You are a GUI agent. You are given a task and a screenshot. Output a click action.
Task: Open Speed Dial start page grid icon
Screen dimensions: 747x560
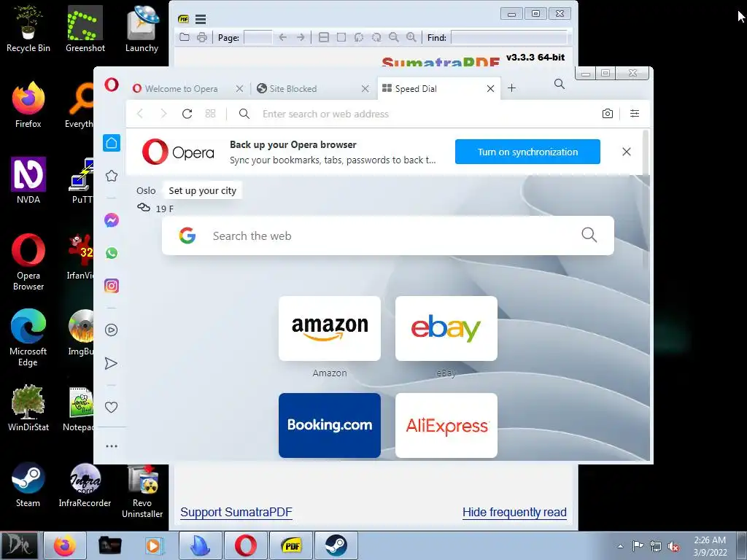210,113
